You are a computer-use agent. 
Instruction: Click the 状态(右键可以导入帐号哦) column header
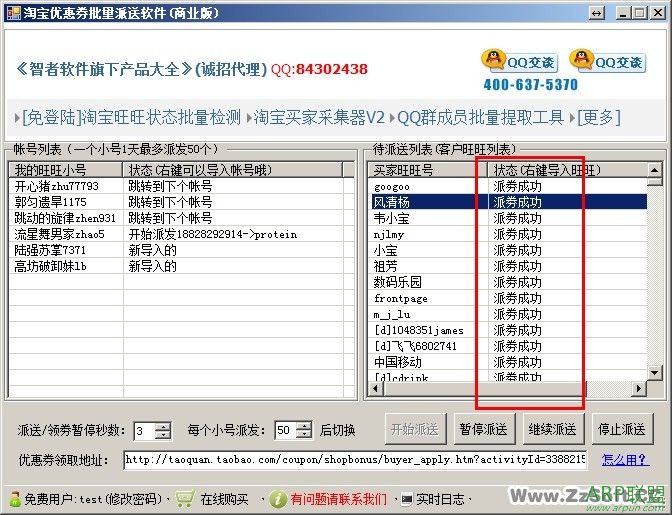pyautogui.click(x=233, y=170)
